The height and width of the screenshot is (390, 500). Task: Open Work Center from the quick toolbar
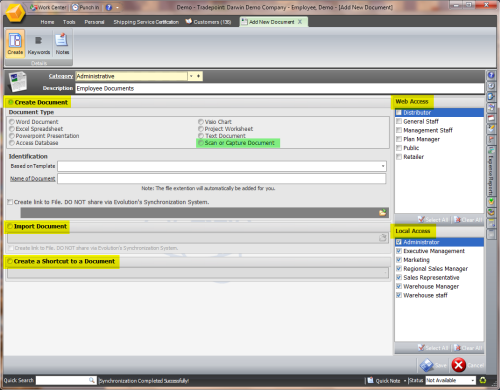point(48,7)
